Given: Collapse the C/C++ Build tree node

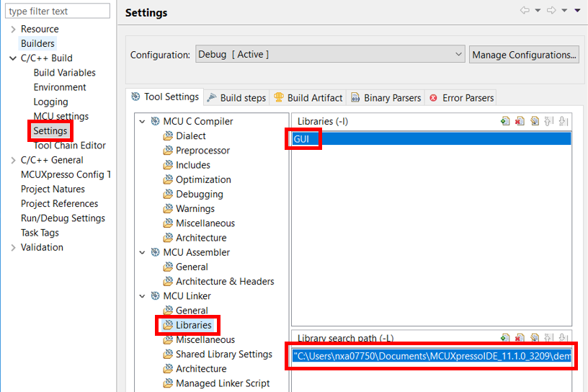Looking at the screenshot, I should click(x=13, y=58).
